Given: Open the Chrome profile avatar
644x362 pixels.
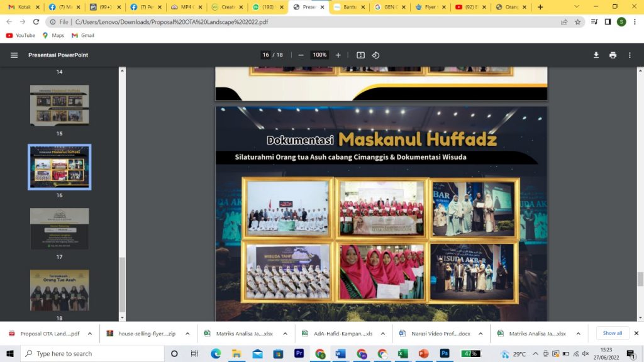Looking at the screenshot, I should (x=621, y=22).
